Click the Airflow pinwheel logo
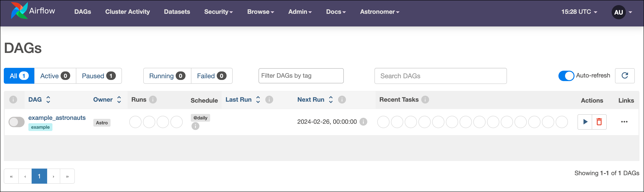This screenshot has width=644, height=192. click(19, 10)
